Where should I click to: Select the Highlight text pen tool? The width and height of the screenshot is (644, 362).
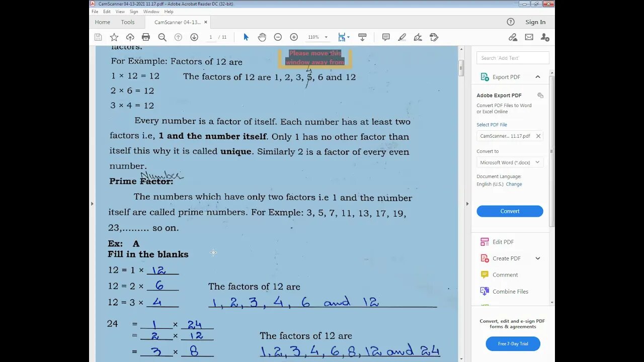(402, 37)
